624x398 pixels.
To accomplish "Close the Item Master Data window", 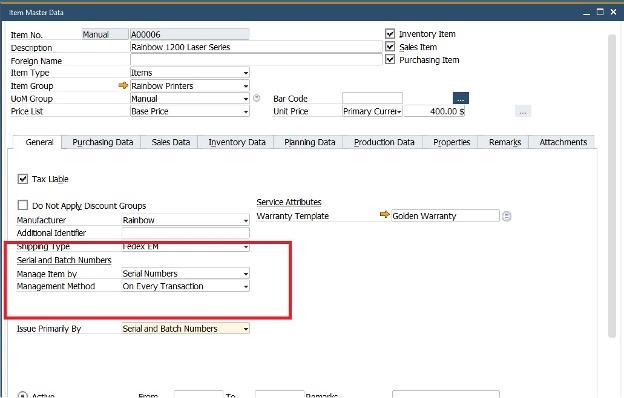I will [x=613, y=12].
